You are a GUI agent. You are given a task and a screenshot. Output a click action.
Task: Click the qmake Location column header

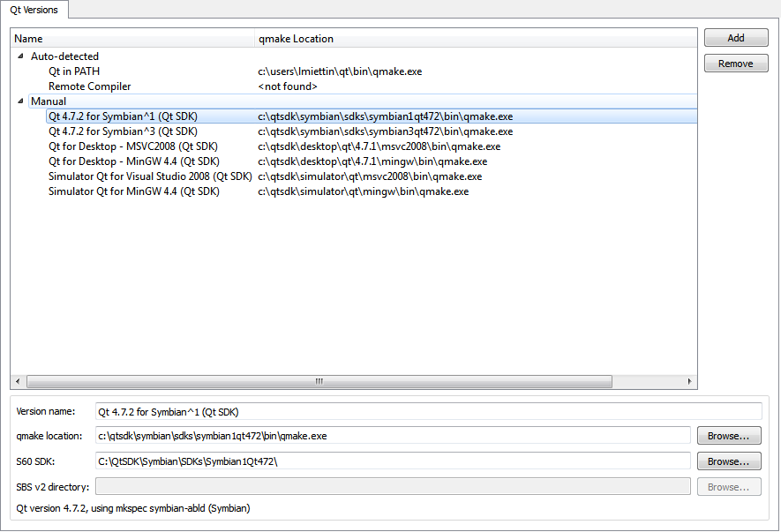click(x=476, y=38)
